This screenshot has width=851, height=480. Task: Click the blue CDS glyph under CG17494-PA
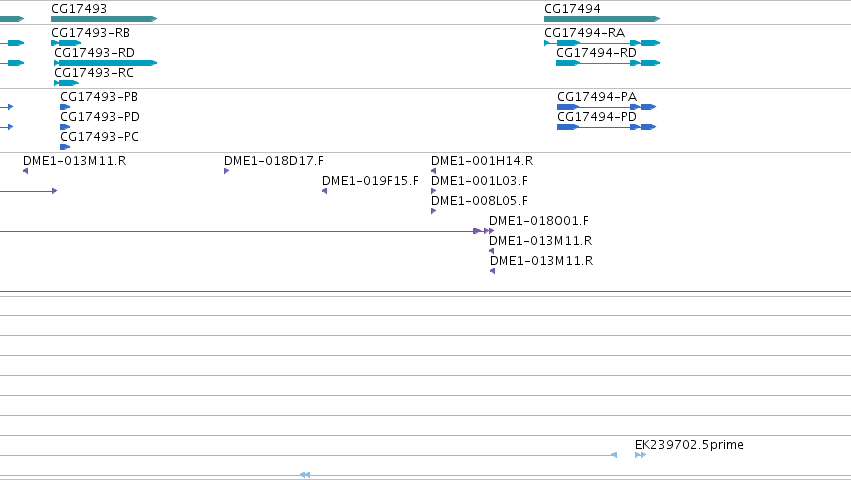point(607,107)
